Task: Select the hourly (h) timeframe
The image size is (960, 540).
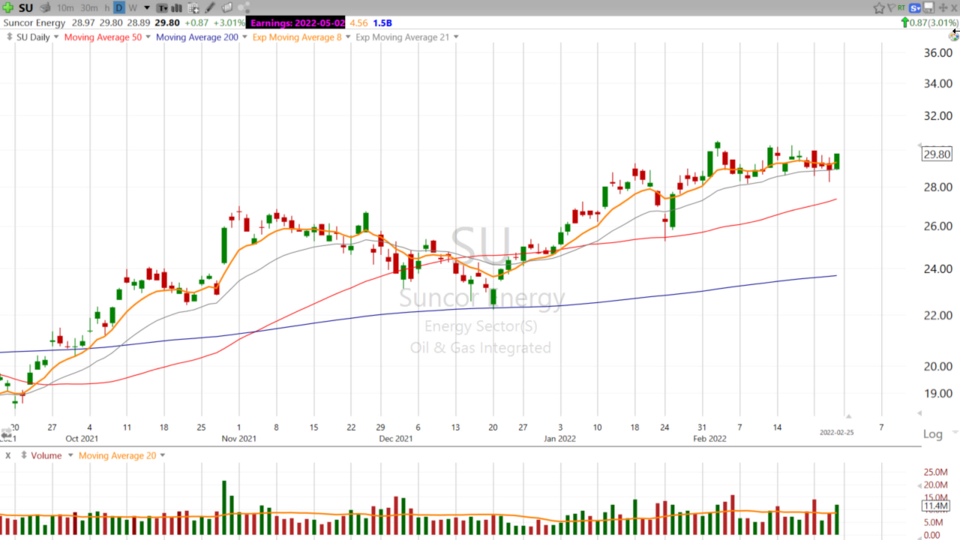Action: click(107, 8)
